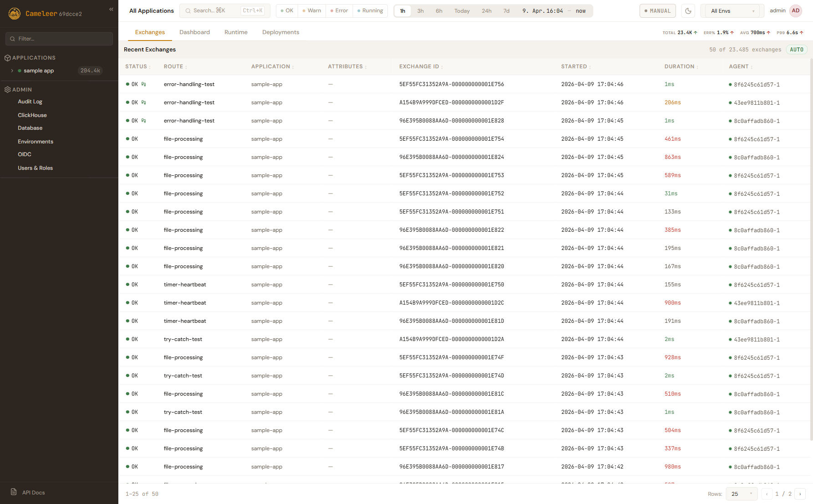Open the All Envs dropdown
The width and height of the screenshot is (813, 504).
732,11
